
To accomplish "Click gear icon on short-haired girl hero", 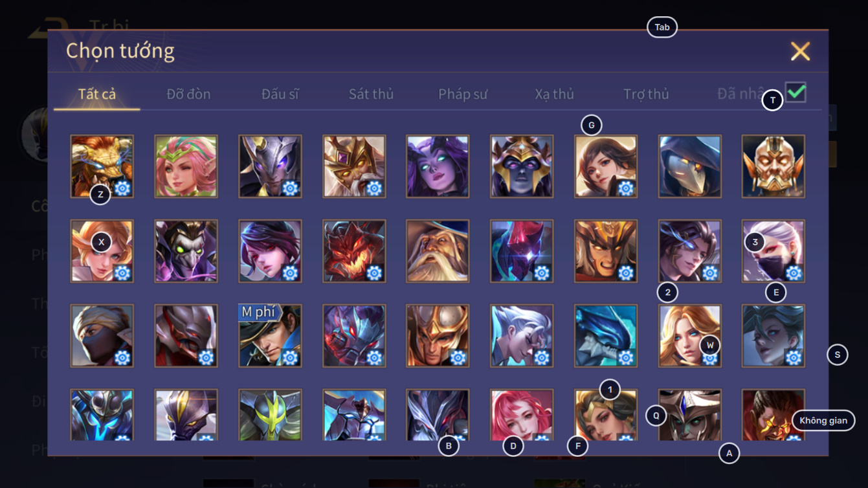I will click(x=625, y=188).
